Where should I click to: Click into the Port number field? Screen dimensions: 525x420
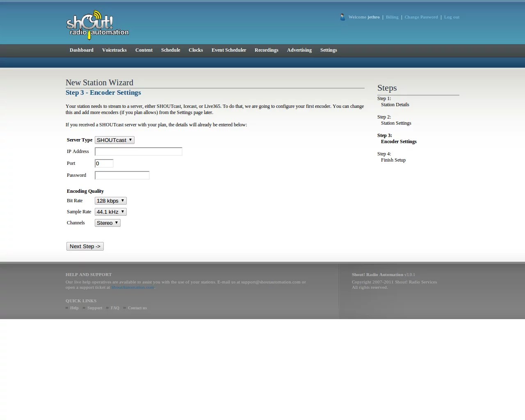(104, 164)
